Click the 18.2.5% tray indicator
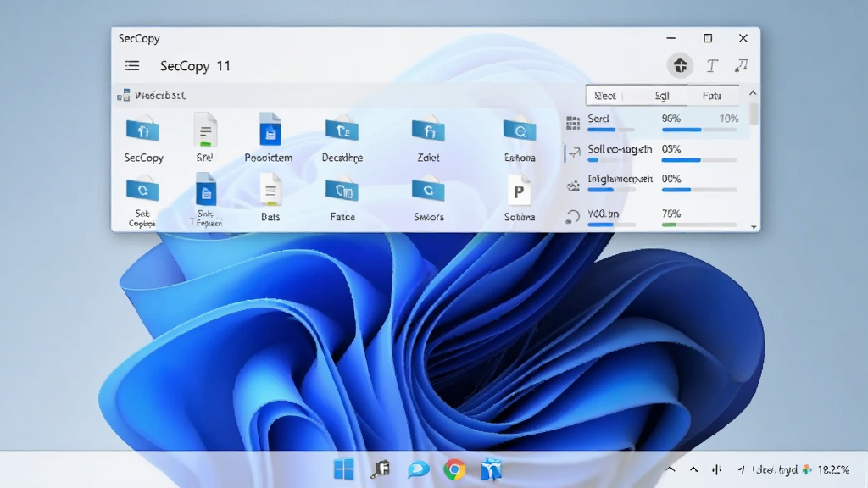Screen dimensions: 868x488 [x=833, y=469]
